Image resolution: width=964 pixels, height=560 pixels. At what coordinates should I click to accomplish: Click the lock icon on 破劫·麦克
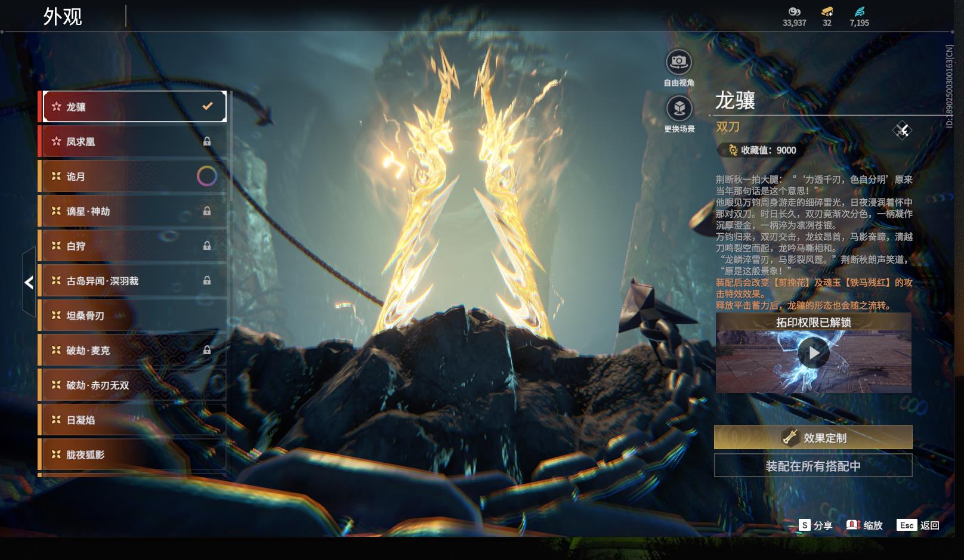[207, 350]
